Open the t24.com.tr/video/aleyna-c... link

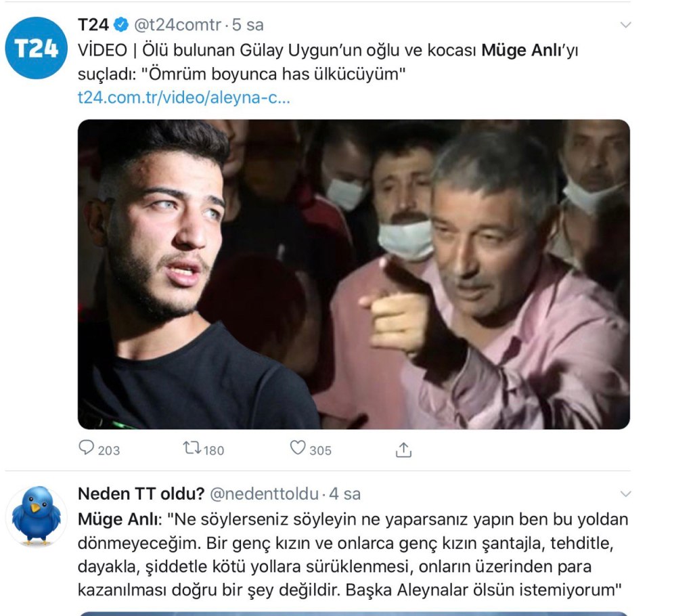tap(184, 97)
